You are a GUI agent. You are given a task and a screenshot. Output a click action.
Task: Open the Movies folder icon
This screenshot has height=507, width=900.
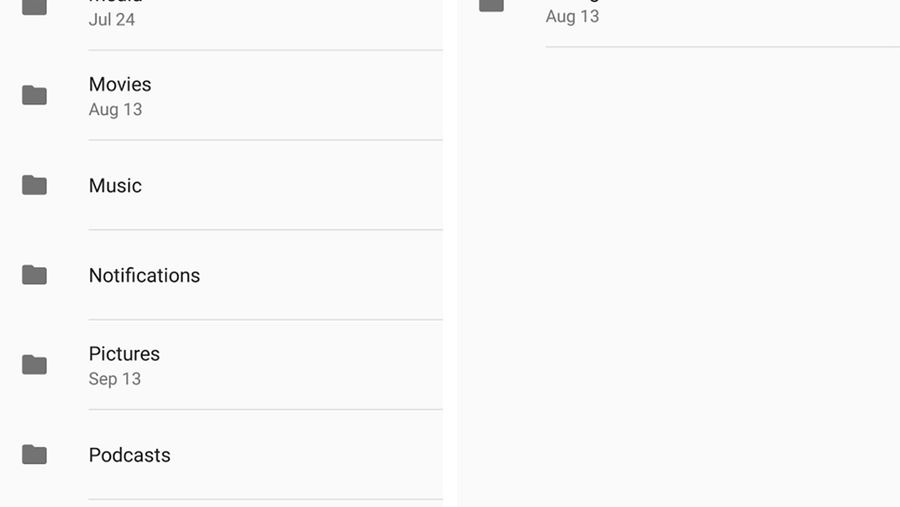(34, 95)
